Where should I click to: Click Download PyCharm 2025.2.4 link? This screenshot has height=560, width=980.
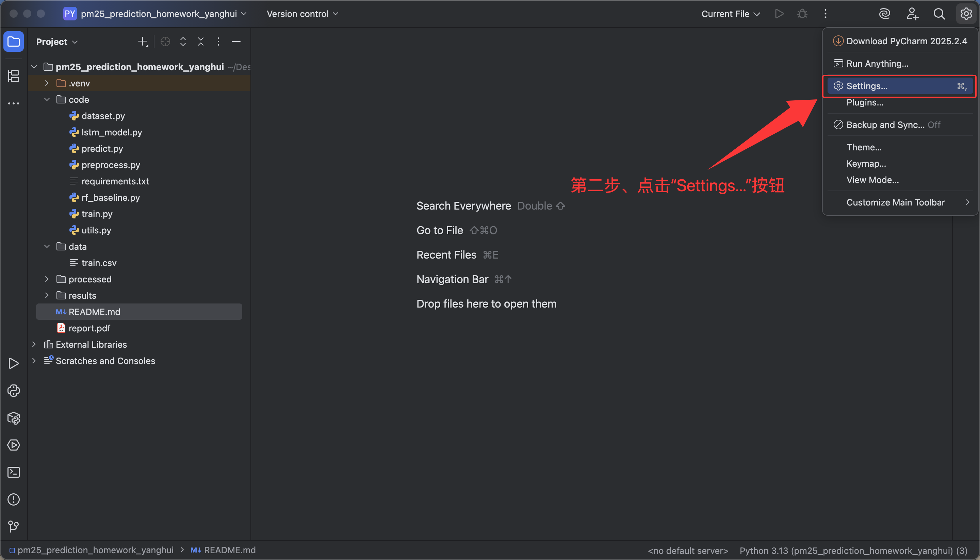tap(906, 41)
